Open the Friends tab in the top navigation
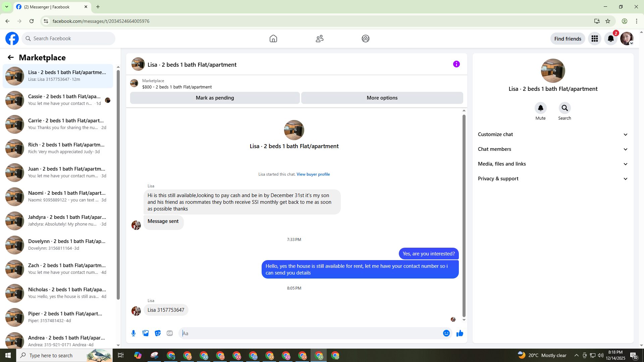The image size is (644, 362). click(x=319, y=39)
